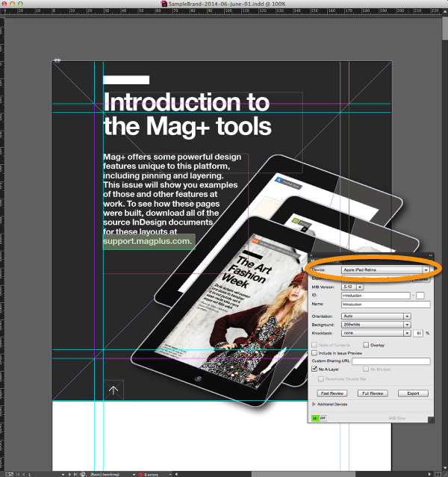Open the MIB Version dropdown set to 5.10

click(x=352, y=287)
